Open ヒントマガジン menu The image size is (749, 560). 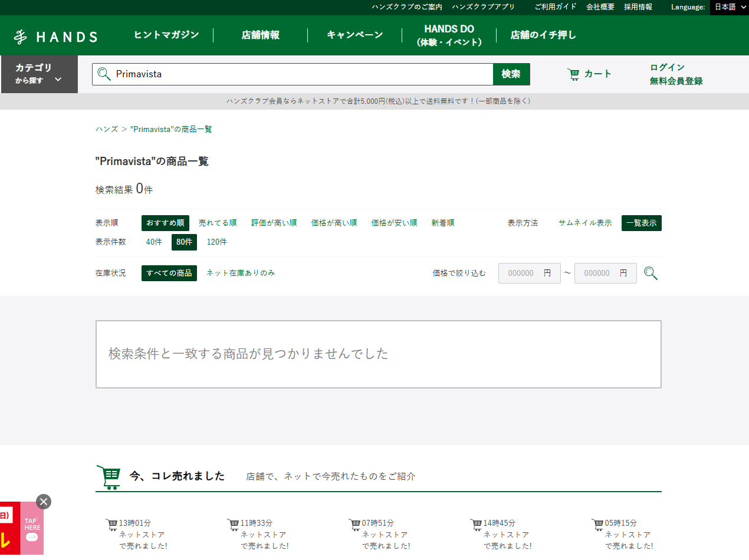click(166, 35)
